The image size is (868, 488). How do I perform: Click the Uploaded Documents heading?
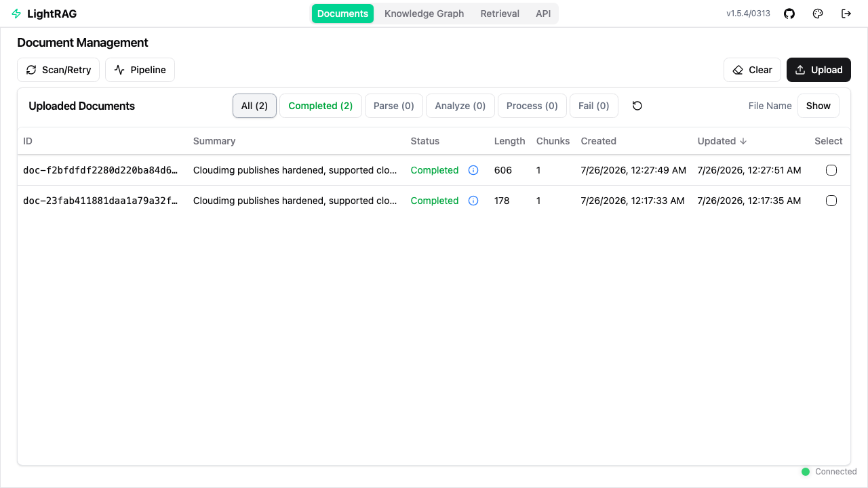(81, 106)
